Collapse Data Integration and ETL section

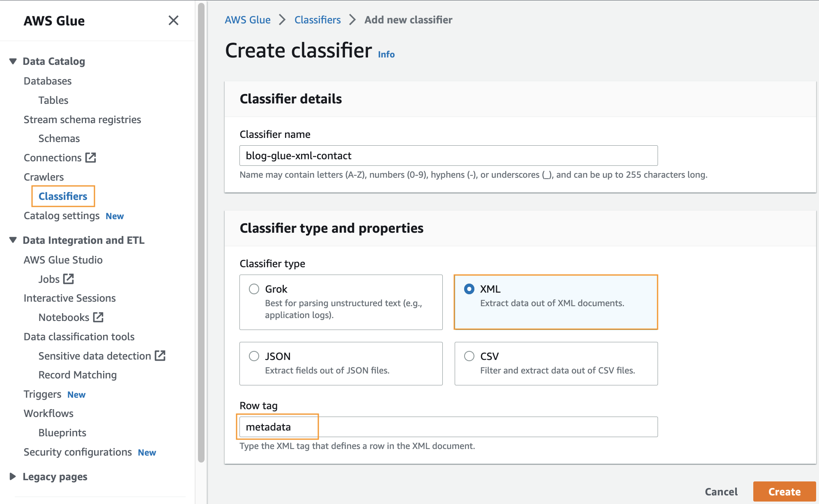point(13,240)
